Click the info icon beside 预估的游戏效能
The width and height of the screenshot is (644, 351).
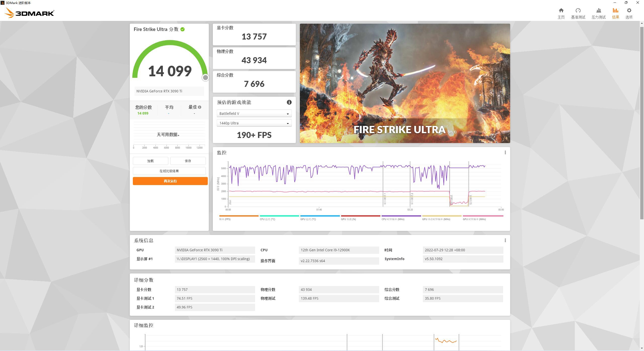tap(289, 102)
